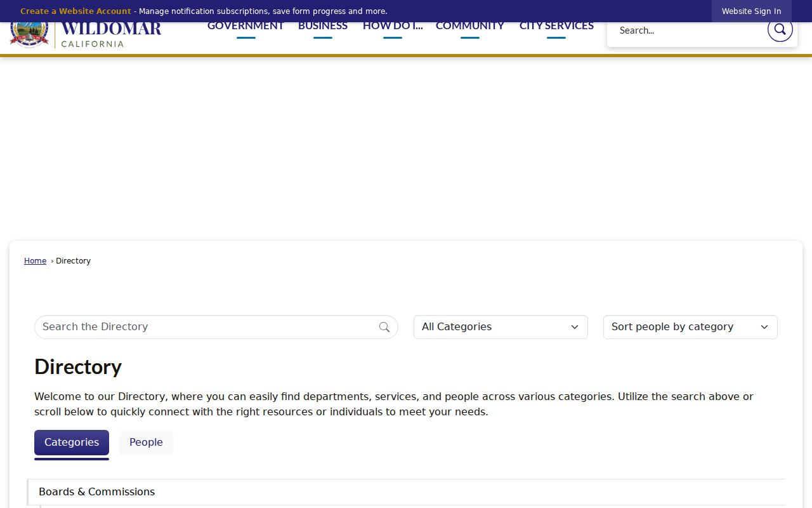Click the directory search magnifier icon
The image size is (812, 508).
pos(384,327)
